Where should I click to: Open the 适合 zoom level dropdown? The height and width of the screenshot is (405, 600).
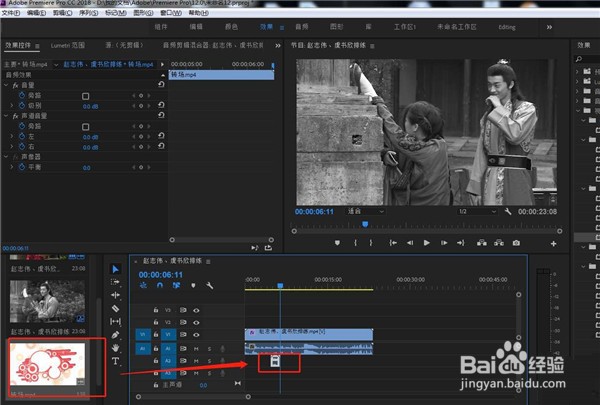click(365, 211)
